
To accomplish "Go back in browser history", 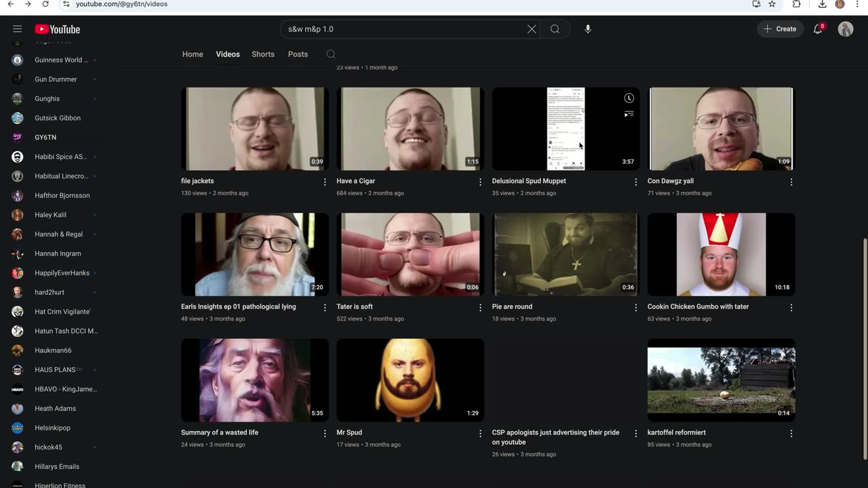I will coord(11,4).
